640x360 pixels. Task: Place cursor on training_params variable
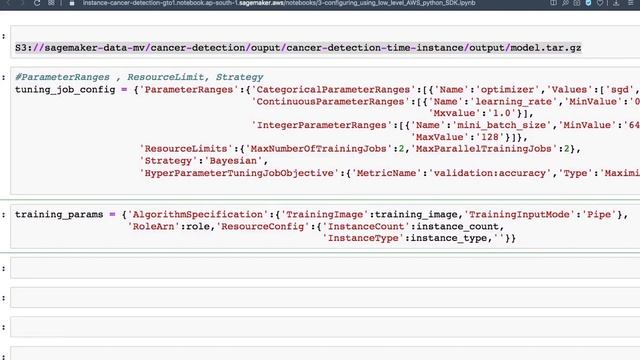tap(59, 214)
